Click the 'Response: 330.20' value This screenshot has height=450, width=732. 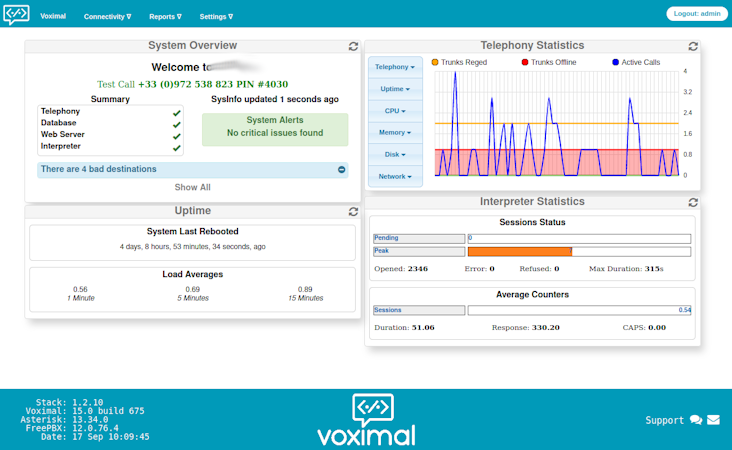(x=526, y=328)
